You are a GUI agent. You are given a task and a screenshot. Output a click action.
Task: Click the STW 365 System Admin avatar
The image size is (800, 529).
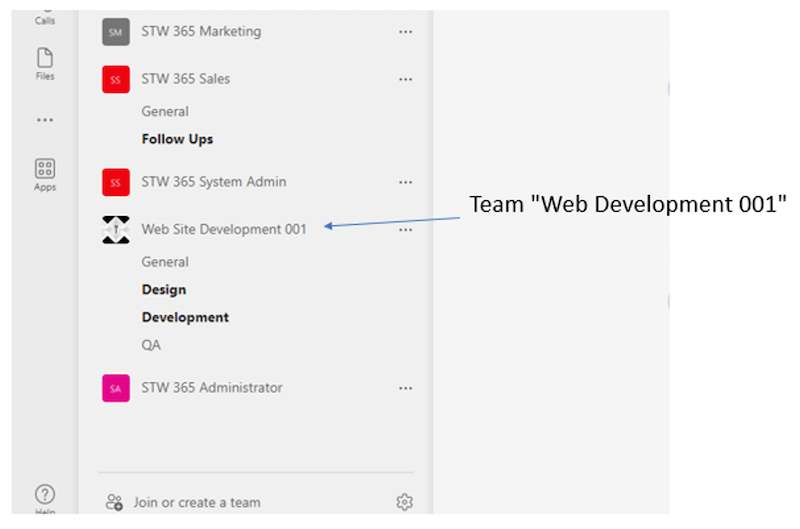116,183
